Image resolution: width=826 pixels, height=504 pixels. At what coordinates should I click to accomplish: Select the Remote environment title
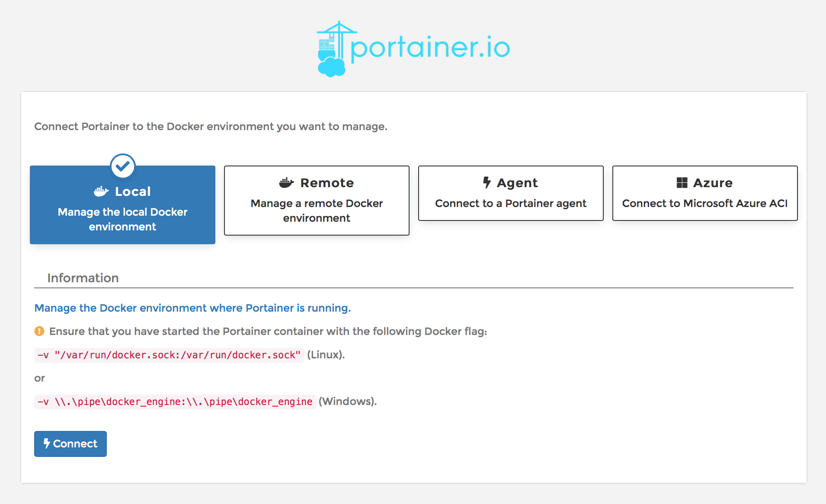point(327,183)
